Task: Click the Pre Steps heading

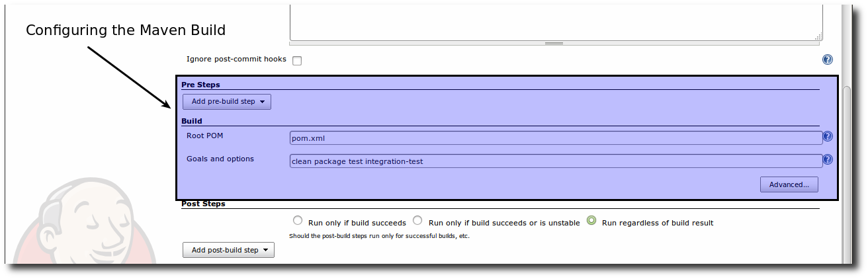Action: coord(200,85)
